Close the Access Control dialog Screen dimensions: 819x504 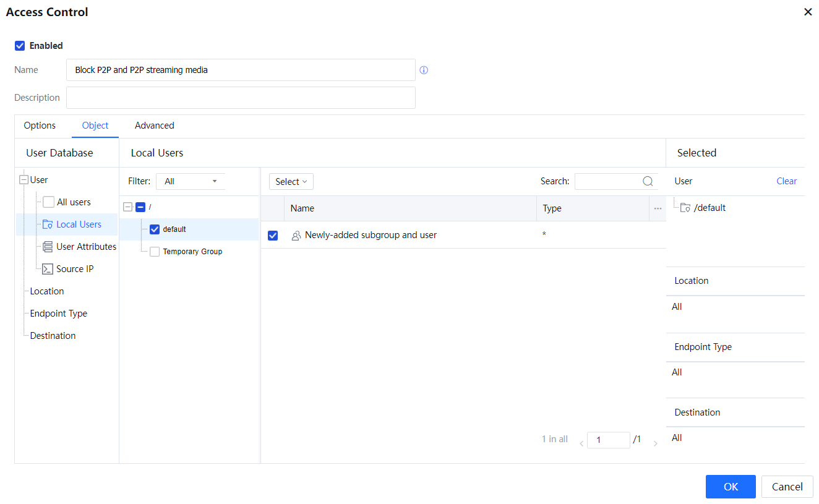pyautogui.click(x=808, y=12)
